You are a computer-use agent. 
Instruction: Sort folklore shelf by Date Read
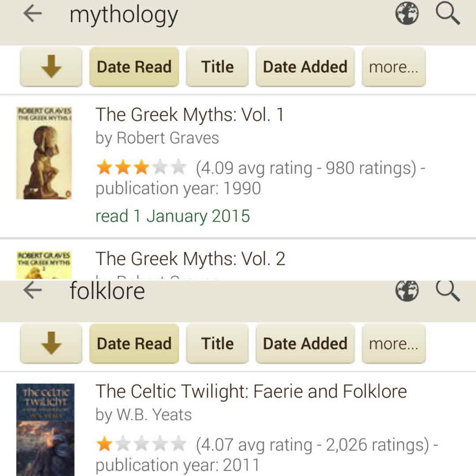point(134,344)
